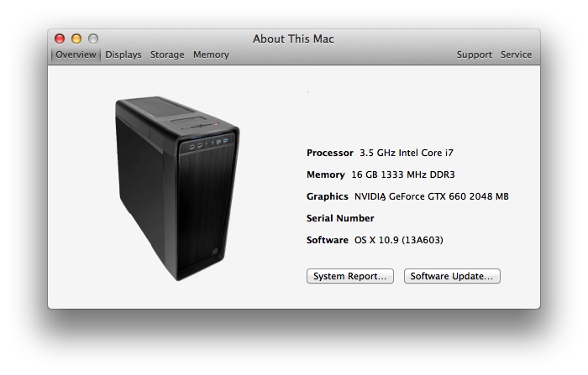The image size is (588, 375).
Task: Minimize window with the yellow button
Action: point(76,39)
